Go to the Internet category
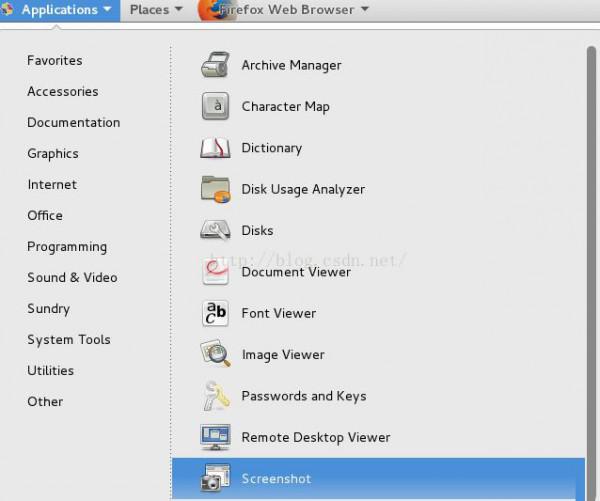 [x=52, y=185]
